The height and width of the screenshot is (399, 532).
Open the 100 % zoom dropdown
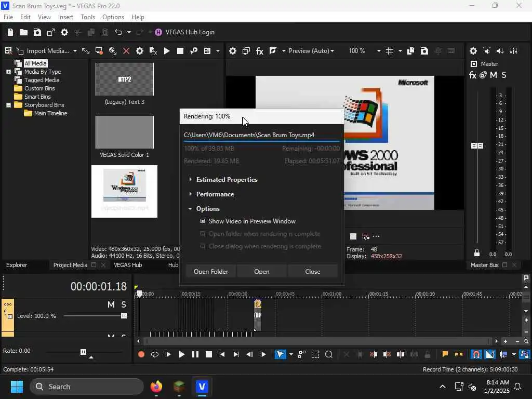click(x=379, y=51)
